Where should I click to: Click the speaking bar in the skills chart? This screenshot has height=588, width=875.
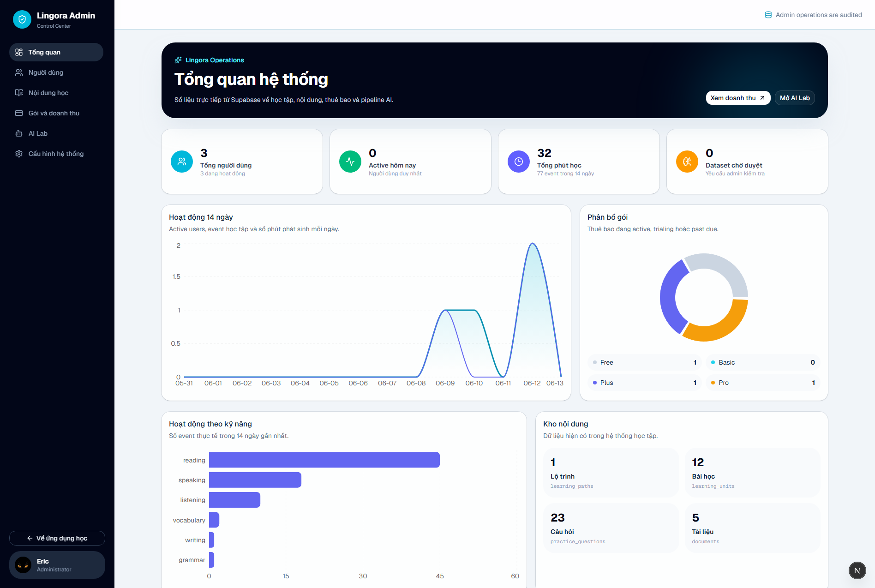point(255,480)
